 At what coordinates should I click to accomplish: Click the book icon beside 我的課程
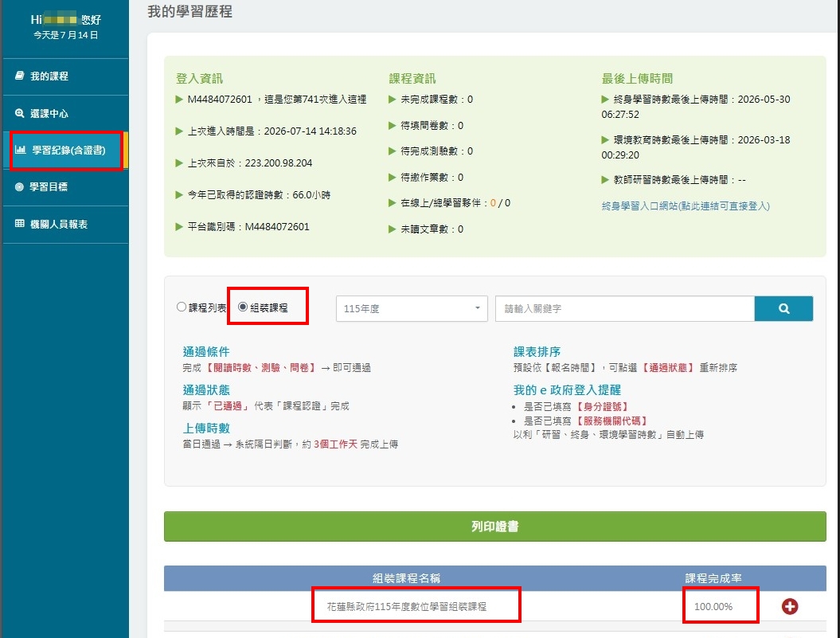19,76
